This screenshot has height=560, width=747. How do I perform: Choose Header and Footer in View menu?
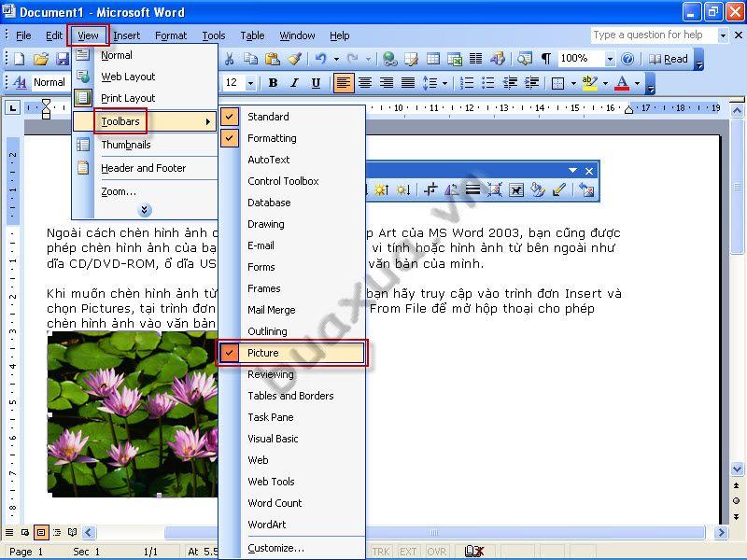tap(146, 168)
